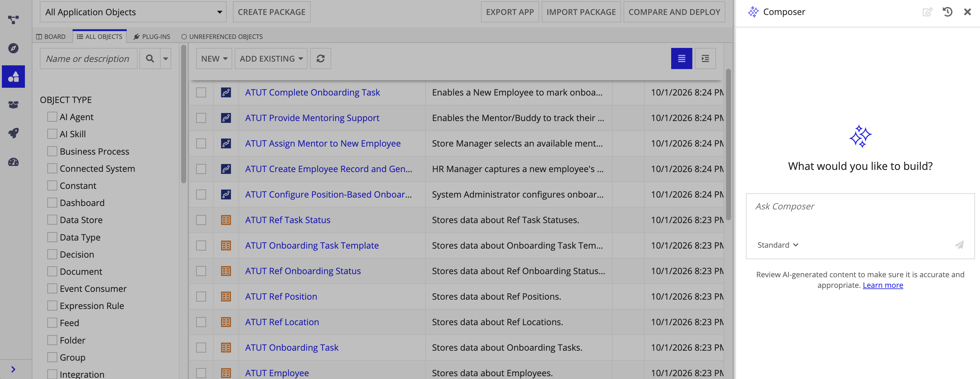980x379 pixels.
Task: Open the search options dropdown arrow
Action: [166, 58]
